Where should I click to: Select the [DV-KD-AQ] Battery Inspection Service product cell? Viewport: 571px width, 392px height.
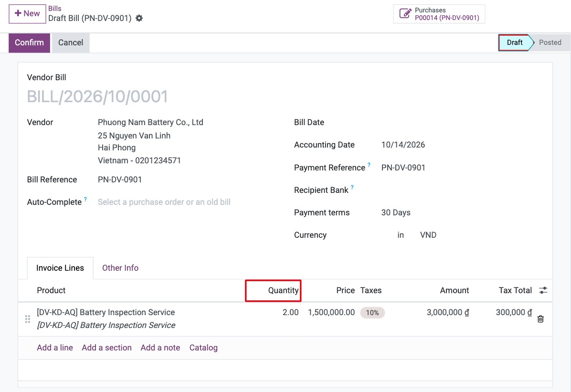[x=106, y=312]
